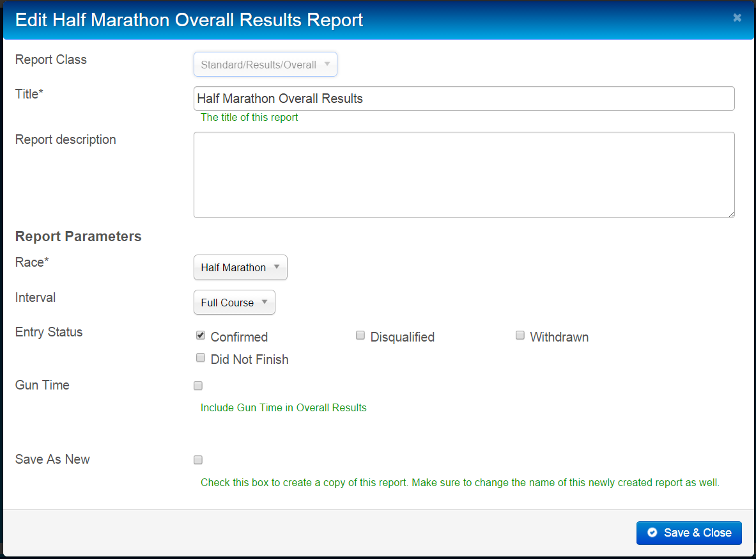Check the Did Not Finish box

tap(201, 358)
